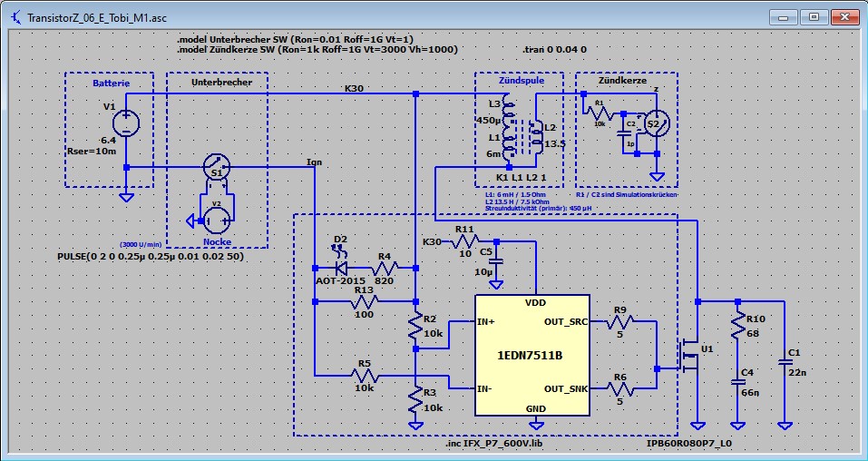Click the V2 Nocke pulse source symbol
This screenshot has height=461, width=868.
click(x=216, y=219)
